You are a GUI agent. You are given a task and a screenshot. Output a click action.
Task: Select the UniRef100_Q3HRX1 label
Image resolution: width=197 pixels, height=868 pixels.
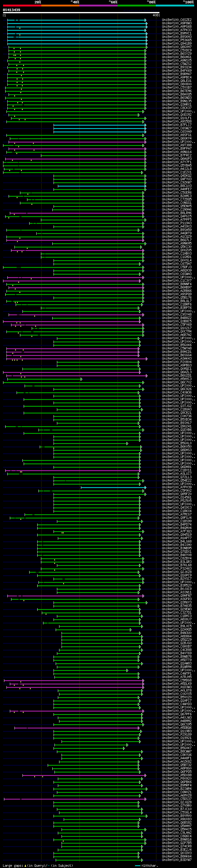tap(177, 104)
